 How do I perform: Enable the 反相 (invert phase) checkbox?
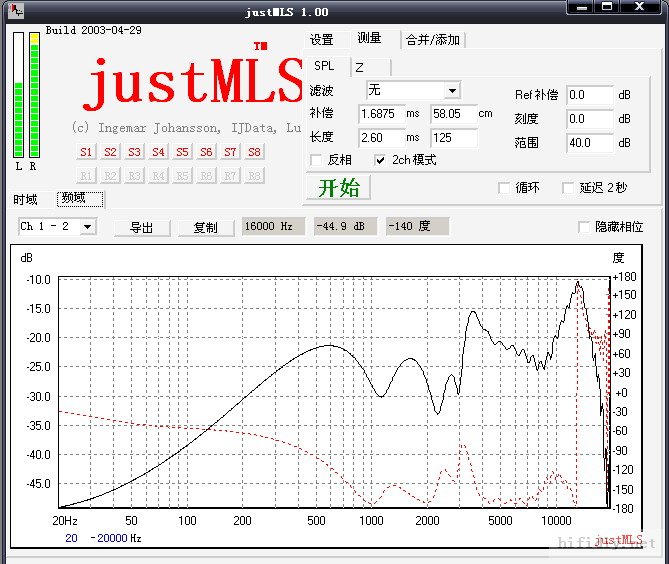317,160
